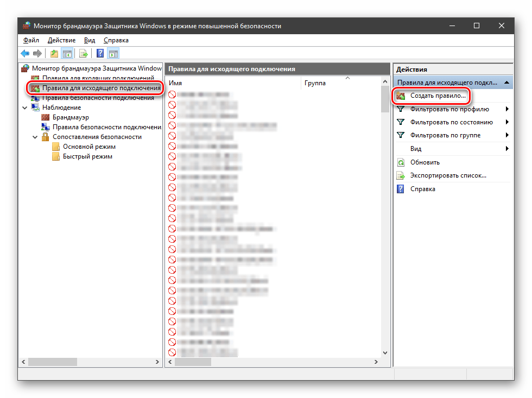Viewport: 532px width, 398px height.
Task: Click the Создать правило icon in Actions pane
Action: [401, 96]
